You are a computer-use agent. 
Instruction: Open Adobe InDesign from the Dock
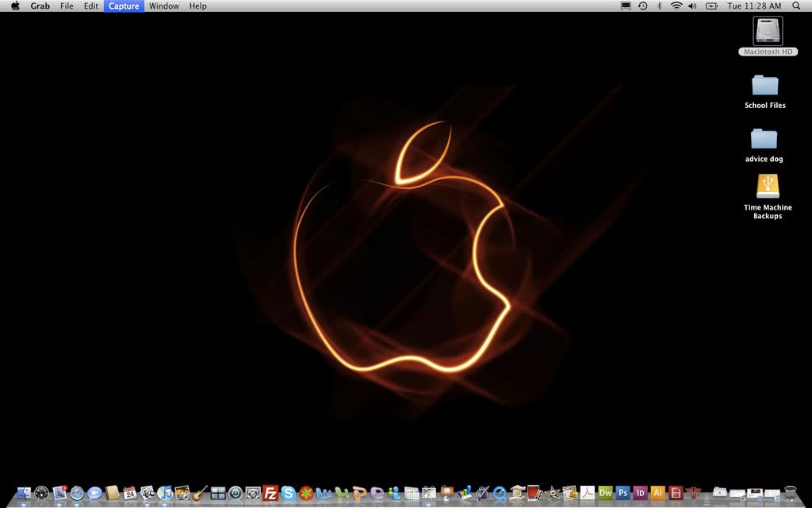coord(640,493)
